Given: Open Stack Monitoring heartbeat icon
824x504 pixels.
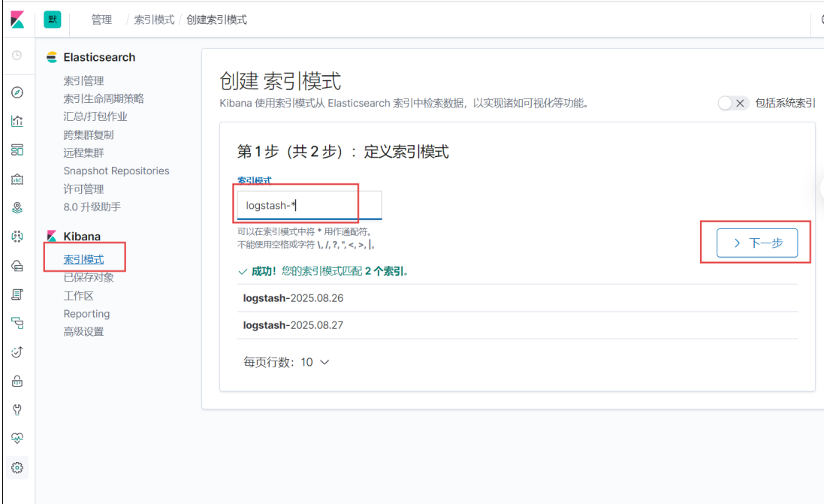Looking at the screenshot, I should coord(17,438).
